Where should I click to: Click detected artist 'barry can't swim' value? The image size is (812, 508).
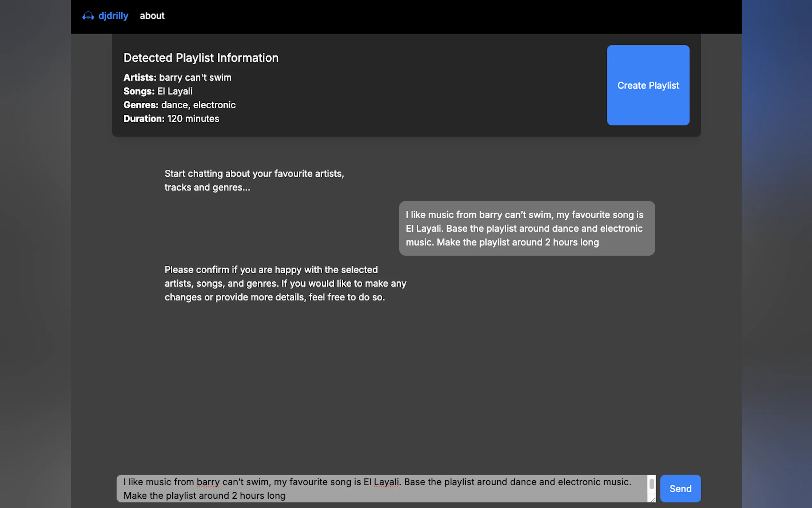coord(195,78)
